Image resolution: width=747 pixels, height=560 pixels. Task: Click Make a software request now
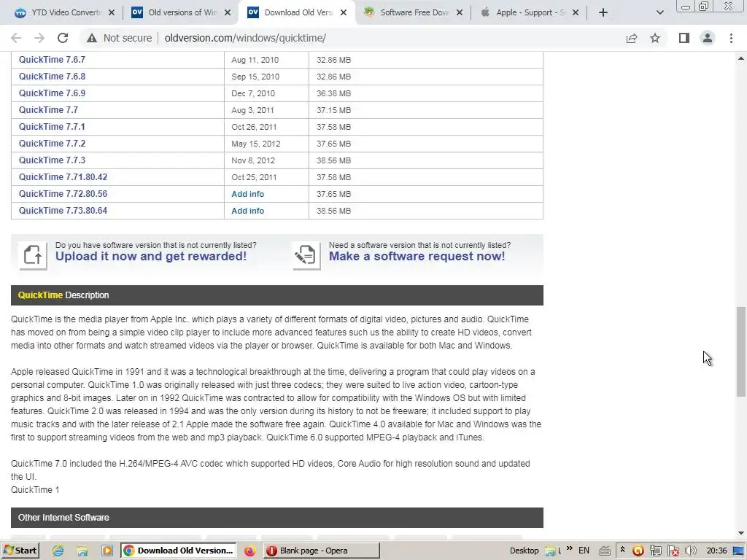417,256
